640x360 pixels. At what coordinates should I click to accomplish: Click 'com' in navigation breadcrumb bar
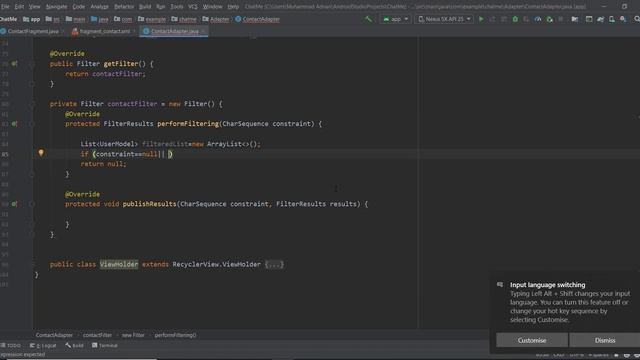tap(123, 19)
